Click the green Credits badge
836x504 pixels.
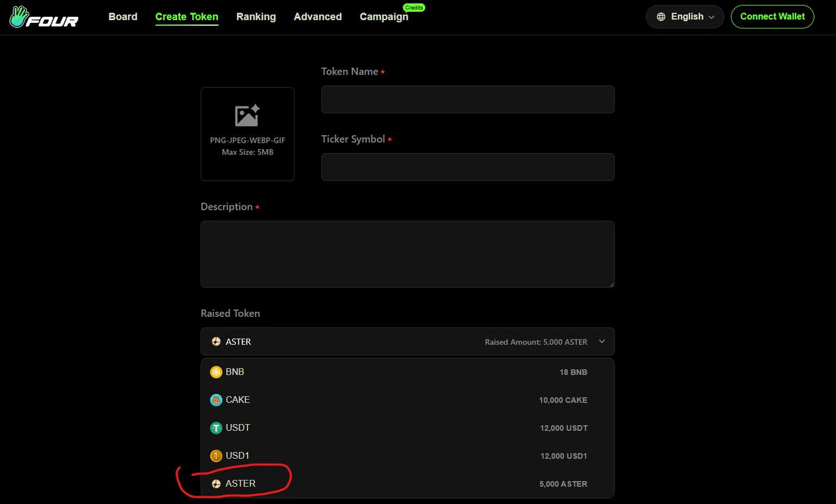pos(414,8)
